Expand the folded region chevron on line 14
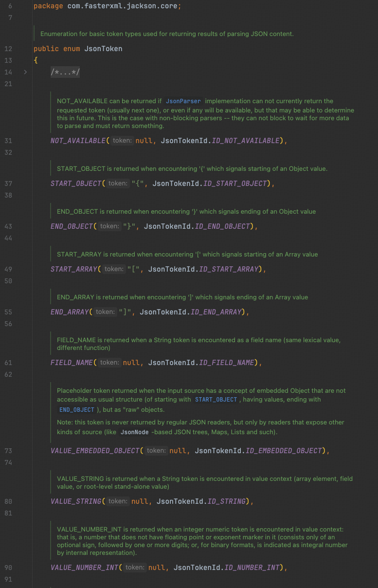The height and width of the screenshot is (588, 378). pyautogui.click(x=25, y=72)
